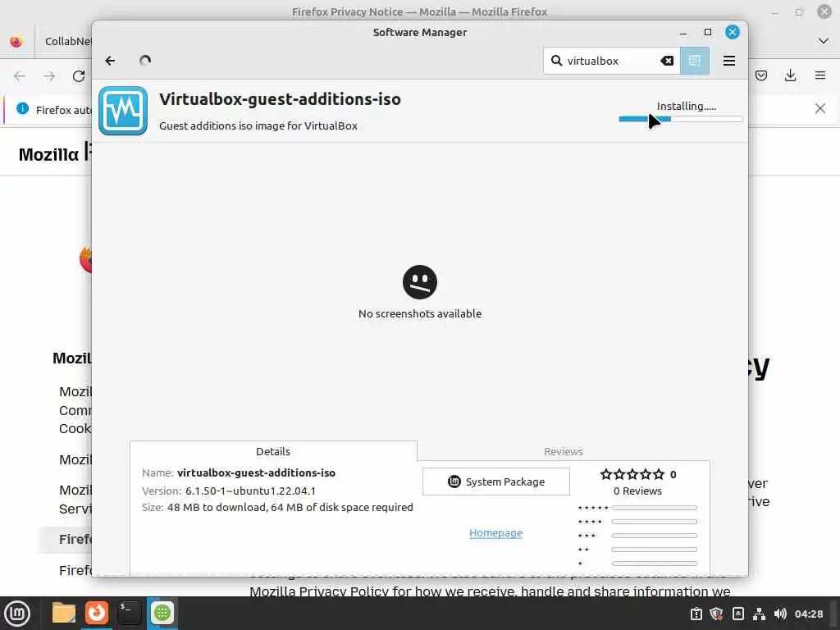Reload the page in Firefox
This screenshot has width=840, height=630.
pos(79,76)
